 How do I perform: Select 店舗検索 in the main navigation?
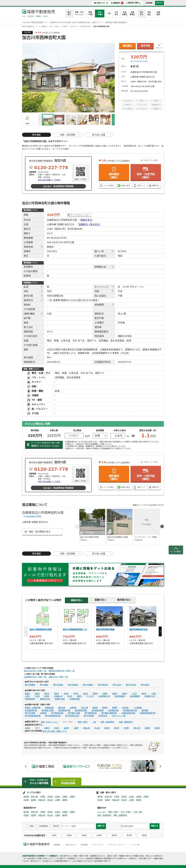[158, 13]
